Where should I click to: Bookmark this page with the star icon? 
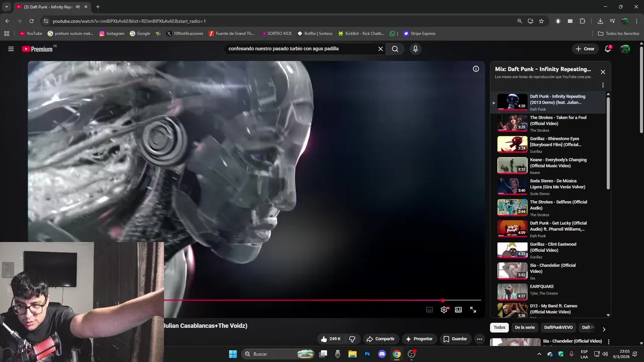(541, 21)
